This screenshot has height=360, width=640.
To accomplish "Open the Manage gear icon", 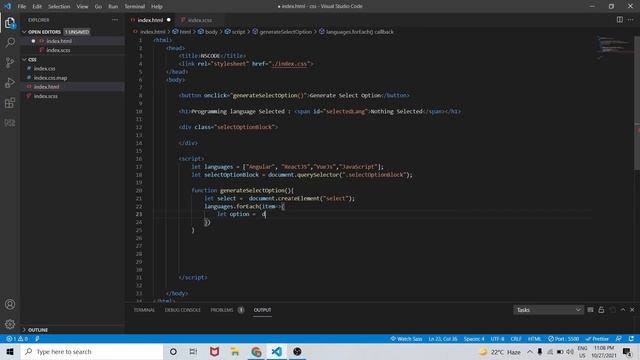I will (x=10, y=324).
